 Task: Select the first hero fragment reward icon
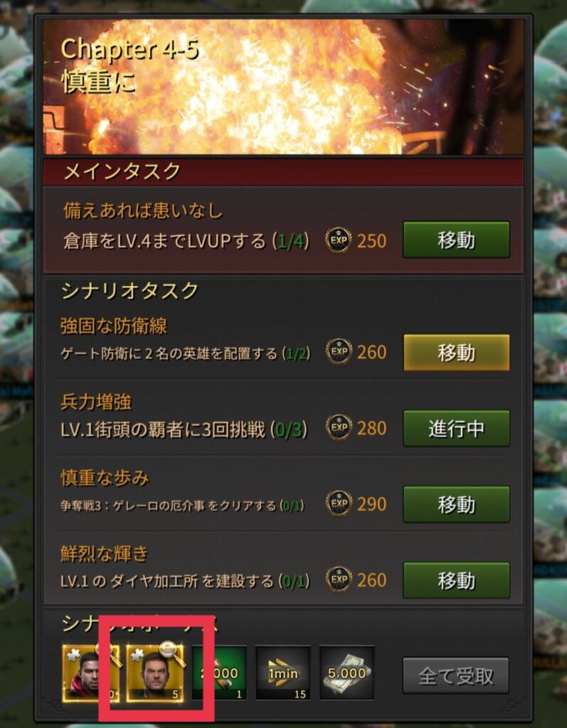tap(90, 673)
